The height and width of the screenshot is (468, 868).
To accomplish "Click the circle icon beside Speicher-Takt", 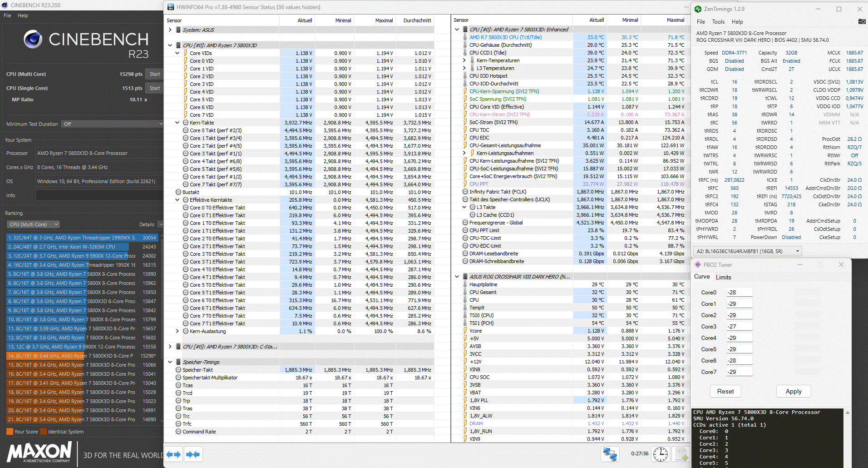I will point(178,370).
